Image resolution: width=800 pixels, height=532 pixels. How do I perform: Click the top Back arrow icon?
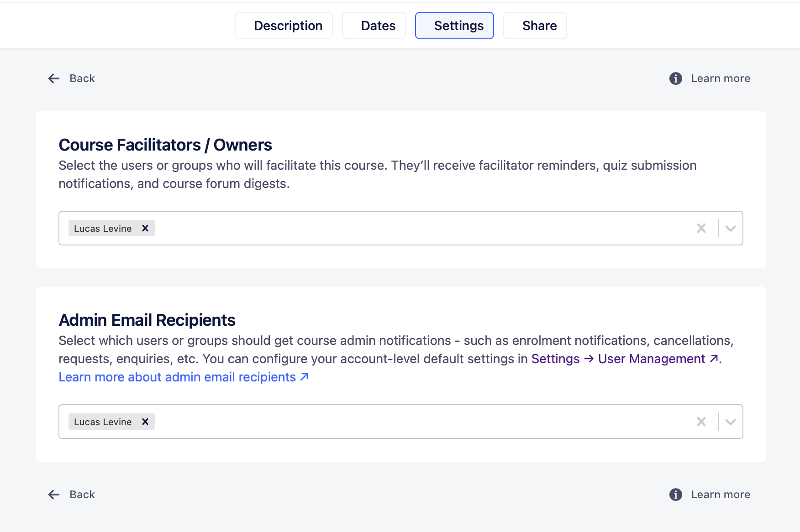coord(54,78)
